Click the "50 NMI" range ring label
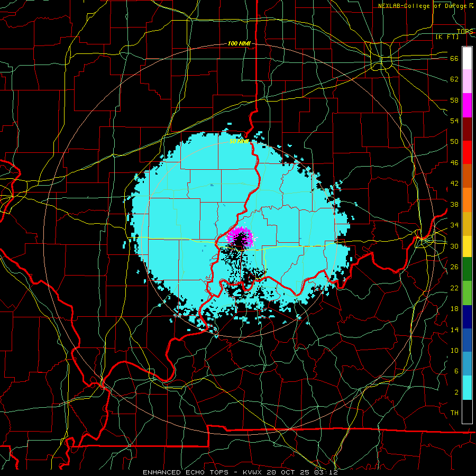 [239, 141]
